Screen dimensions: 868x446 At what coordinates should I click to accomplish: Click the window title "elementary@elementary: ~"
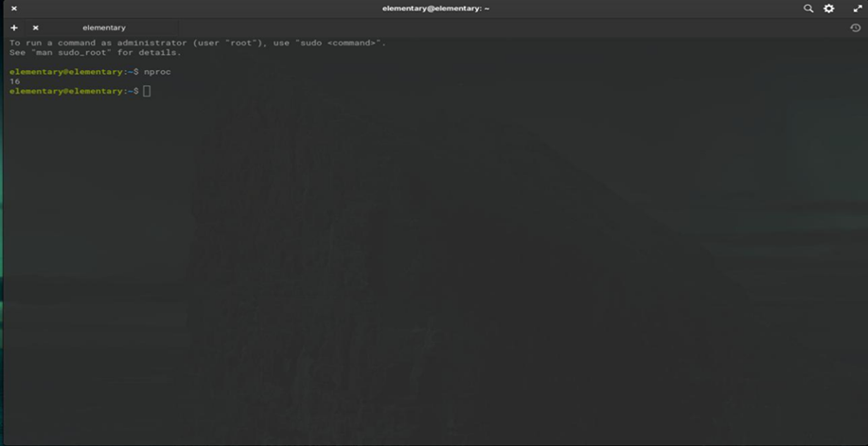coord(435,9)
